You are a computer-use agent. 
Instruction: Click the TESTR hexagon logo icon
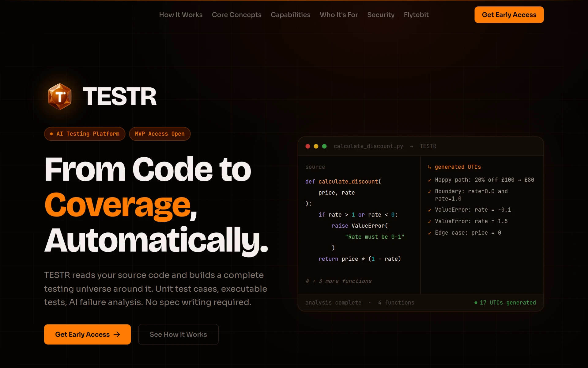pos(60,97)
